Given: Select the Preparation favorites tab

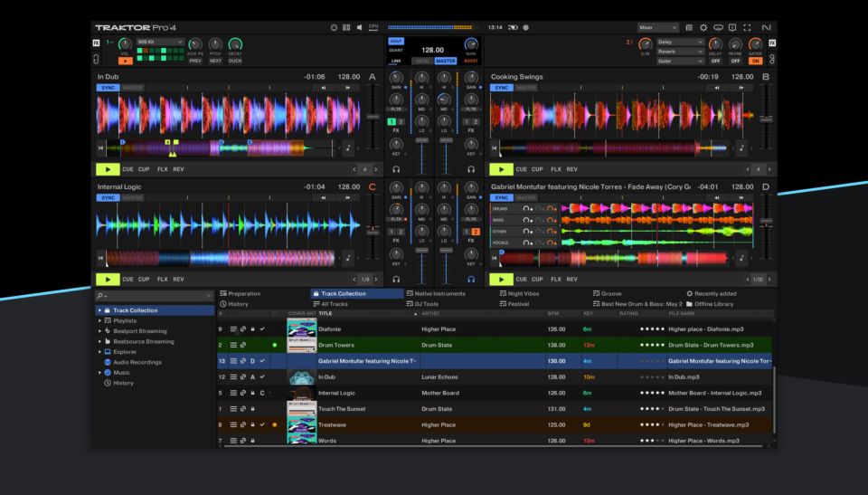Looking at the screenshot, I should (240, 293).
